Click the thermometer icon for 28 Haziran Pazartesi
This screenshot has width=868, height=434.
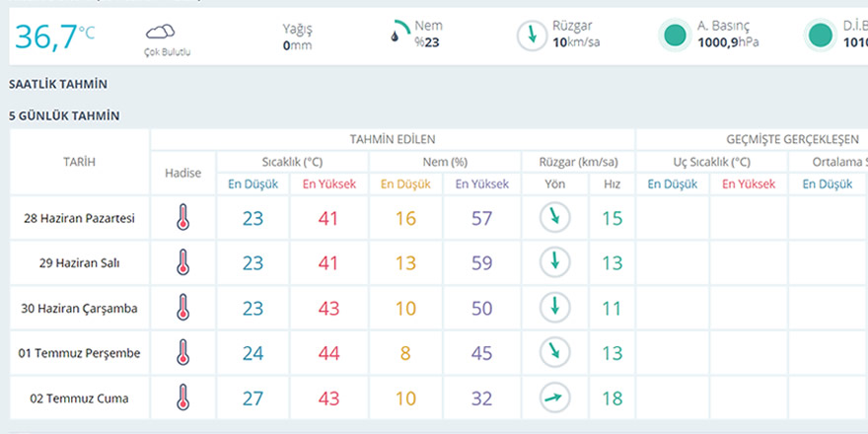[x=182, y=218]
